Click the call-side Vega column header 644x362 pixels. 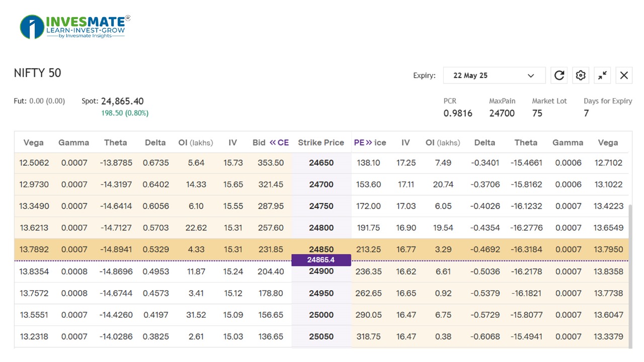tap(34, 142)
